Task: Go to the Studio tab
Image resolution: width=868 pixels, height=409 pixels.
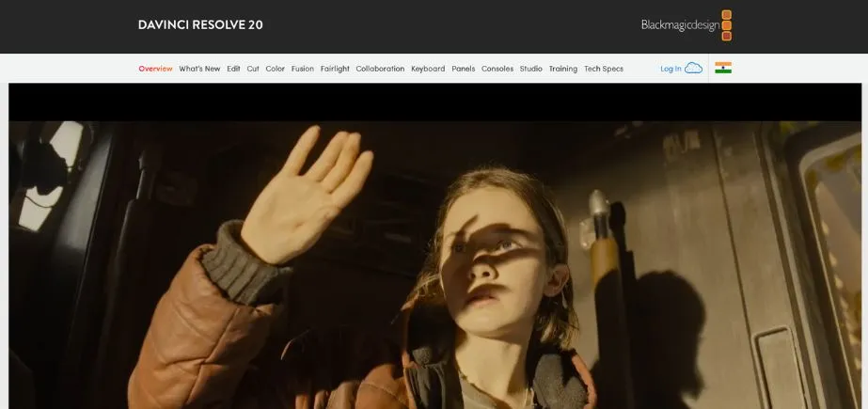Action: [531, 69]
